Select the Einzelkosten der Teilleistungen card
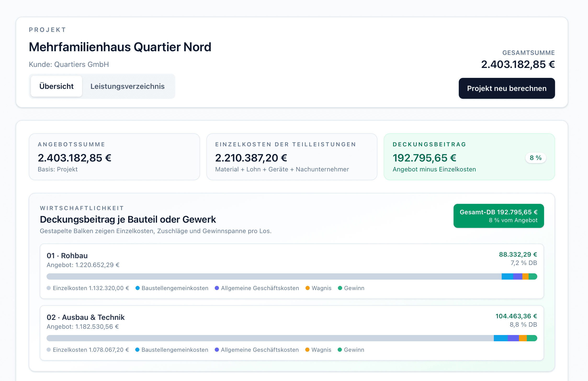 click(x=292, y=157)
